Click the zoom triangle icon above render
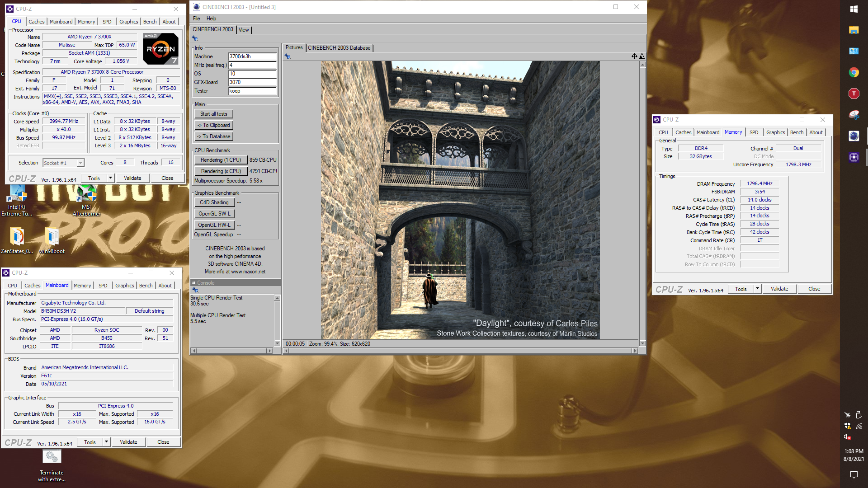Viewport: 868px width, 488px height. point(642,56)
